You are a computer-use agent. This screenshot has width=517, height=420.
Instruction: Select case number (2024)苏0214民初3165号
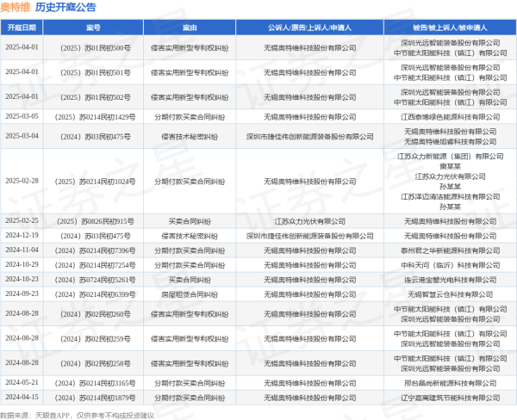click(95, 383)
